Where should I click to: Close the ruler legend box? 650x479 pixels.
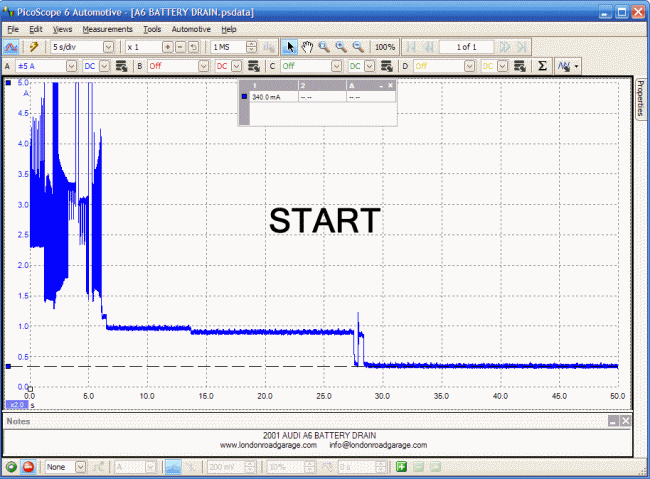(390, 86)
